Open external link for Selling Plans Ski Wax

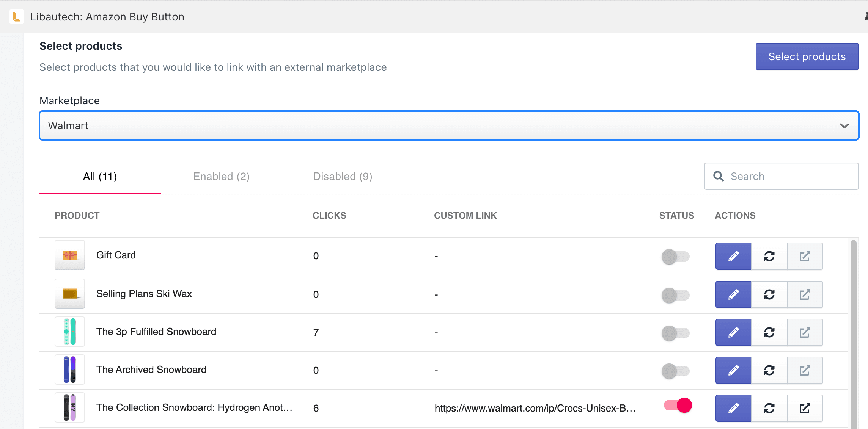point(805,294)
